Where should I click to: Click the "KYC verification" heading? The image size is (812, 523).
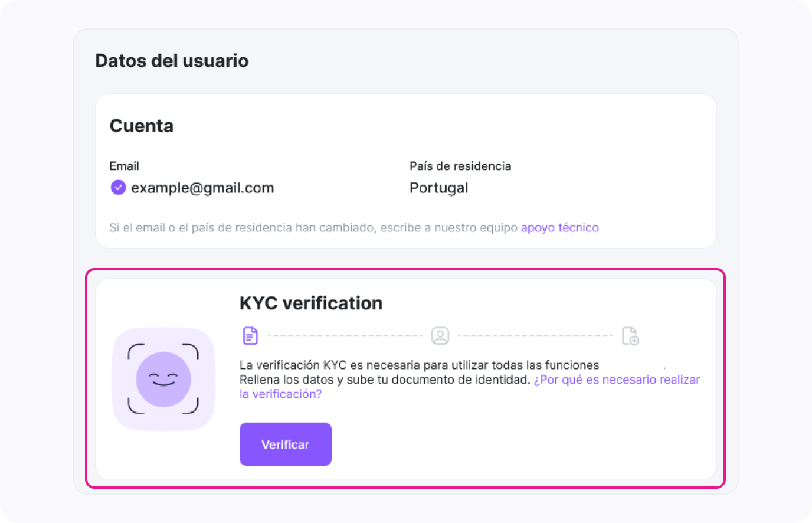311,303
